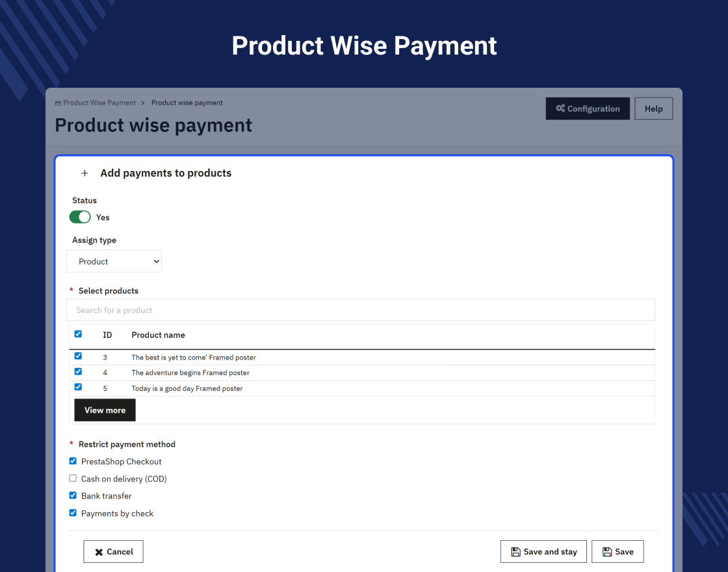Open the Assign type dropdown
Image resolution: width=728 pixels, height=572 pixels.
114,261
